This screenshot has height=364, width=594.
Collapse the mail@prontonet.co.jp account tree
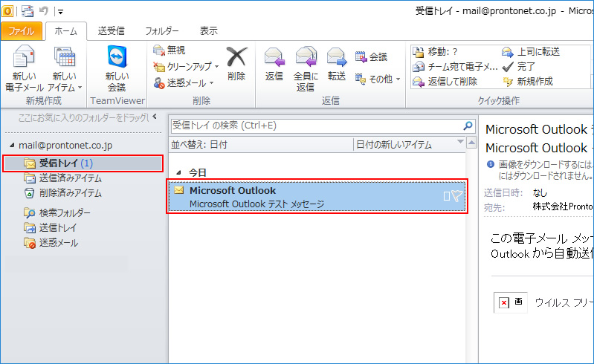12,146
